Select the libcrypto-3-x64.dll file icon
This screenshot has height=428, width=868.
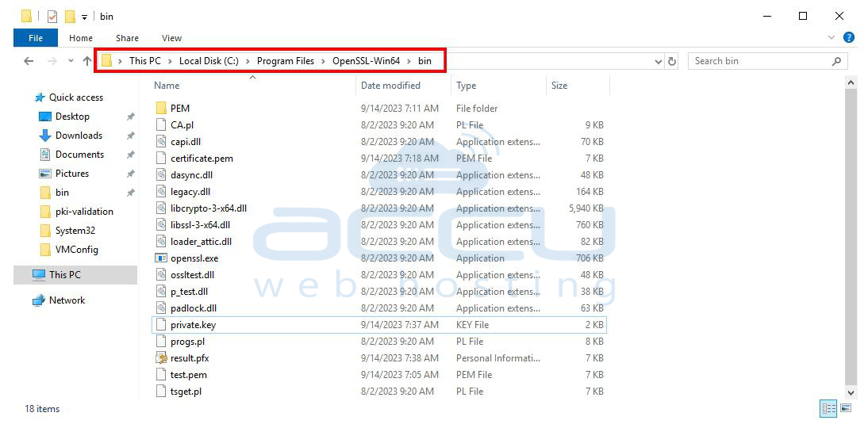tap(161, 208)
